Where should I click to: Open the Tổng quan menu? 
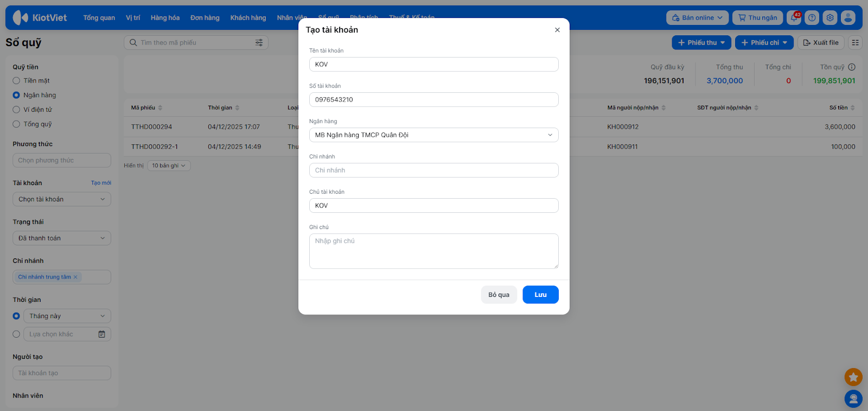point(99,18)
